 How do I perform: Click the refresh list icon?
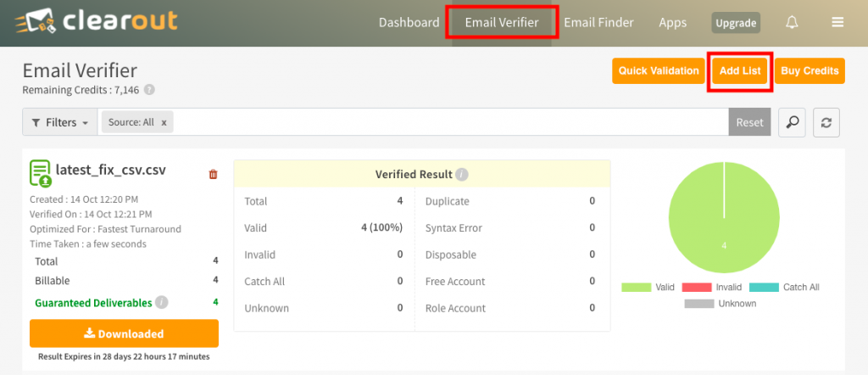pyautogui.click(x=826, y=122)
